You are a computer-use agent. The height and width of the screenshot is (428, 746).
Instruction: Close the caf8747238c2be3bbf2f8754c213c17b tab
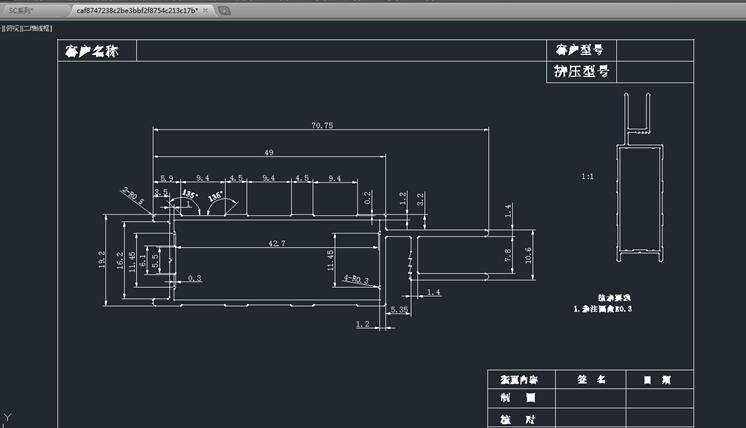pos(205,10)
